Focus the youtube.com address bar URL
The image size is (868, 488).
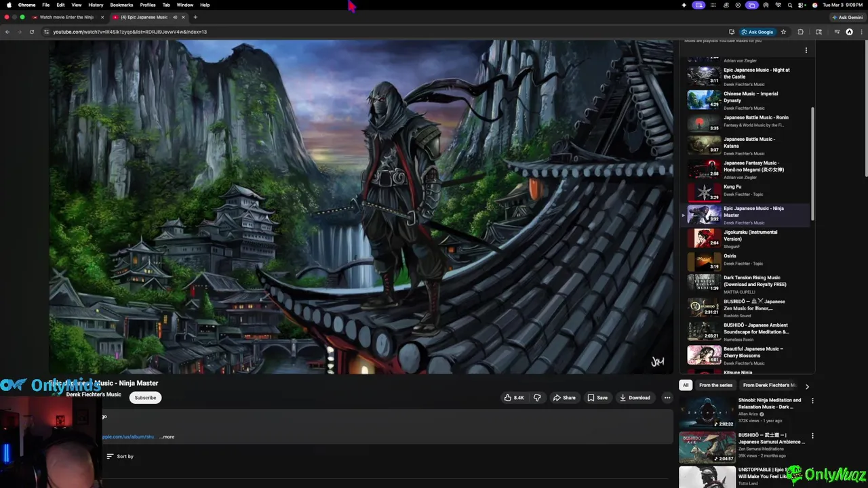click(x=130, y=32)
